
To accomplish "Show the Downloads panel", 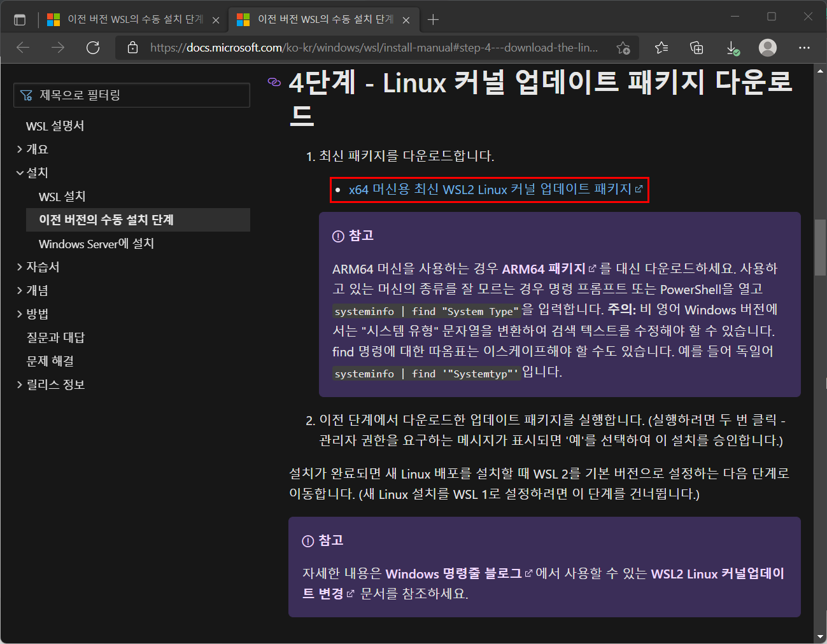I will click(x=733, y=48).
